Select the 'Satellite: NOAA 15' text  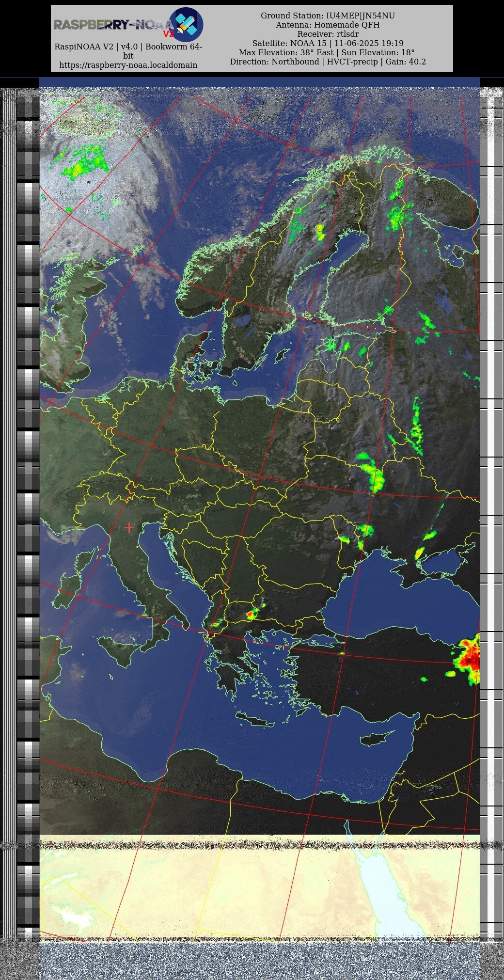(289, 43)
